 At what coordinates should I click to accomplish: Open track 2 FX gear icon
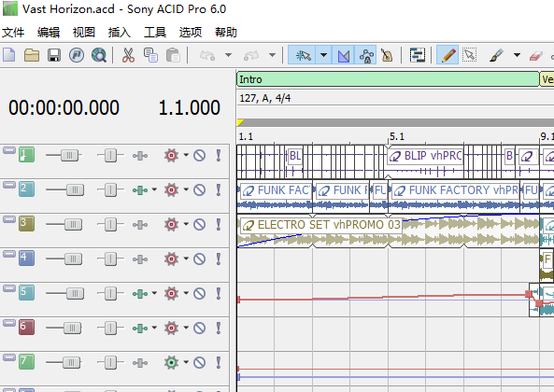coord(171,189)
